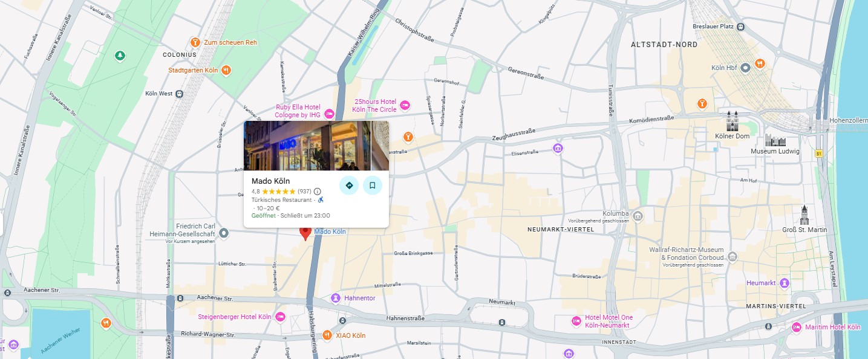Click the Stadtgarten Köln label
The height and width of the screenshot is (359, 868).
(x=193, y=70)
